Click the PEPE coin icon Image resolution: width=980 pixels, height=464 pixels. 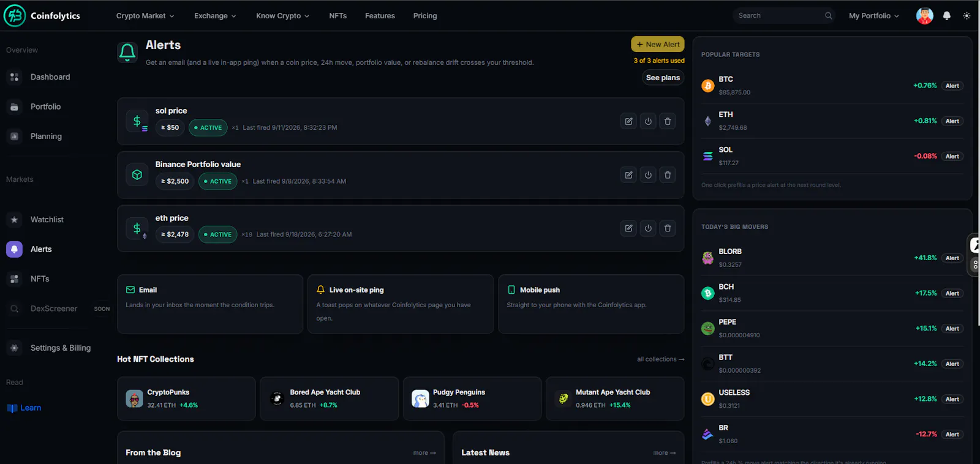[708, 329]
